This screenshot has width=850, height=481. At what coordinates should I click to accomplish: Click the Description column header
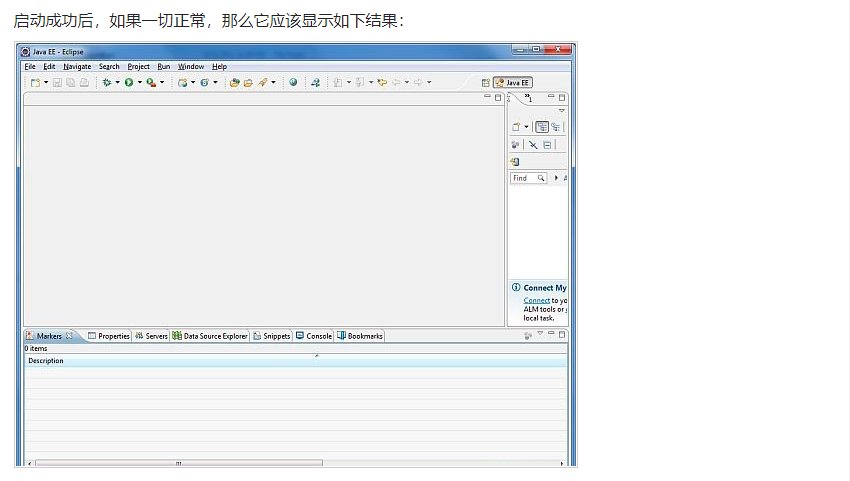(295, 361)
